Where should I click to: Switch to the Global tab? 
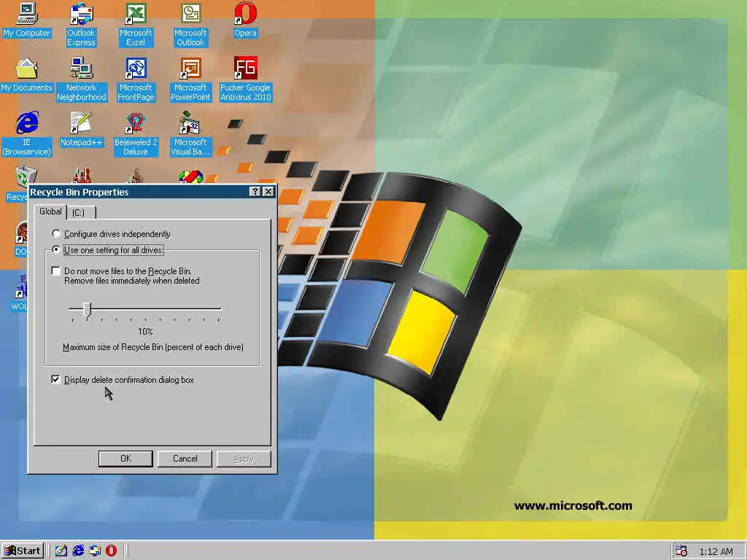pos(50,211)
